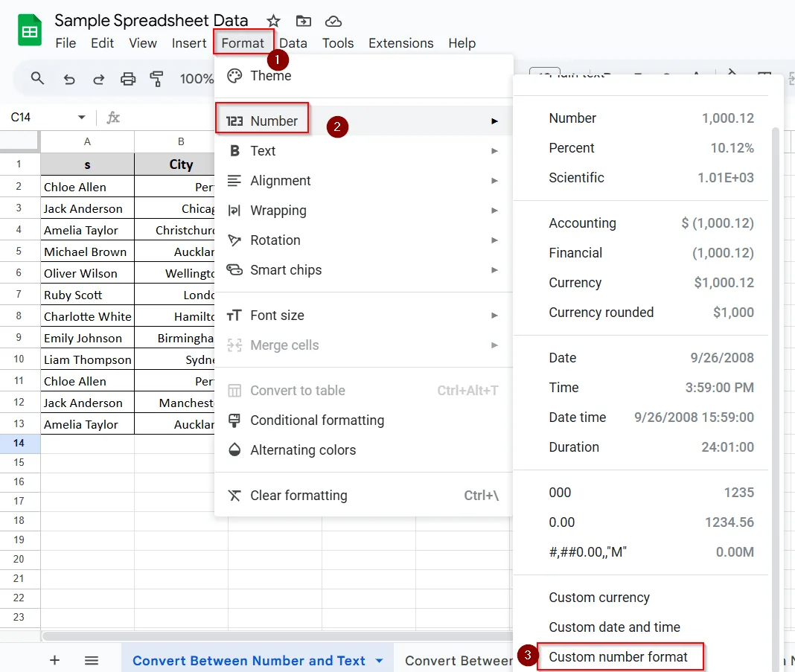The height and width of the screenshot is (672, 795).
Task: Select the Number submenu entry
Action: tap(363, 121)
